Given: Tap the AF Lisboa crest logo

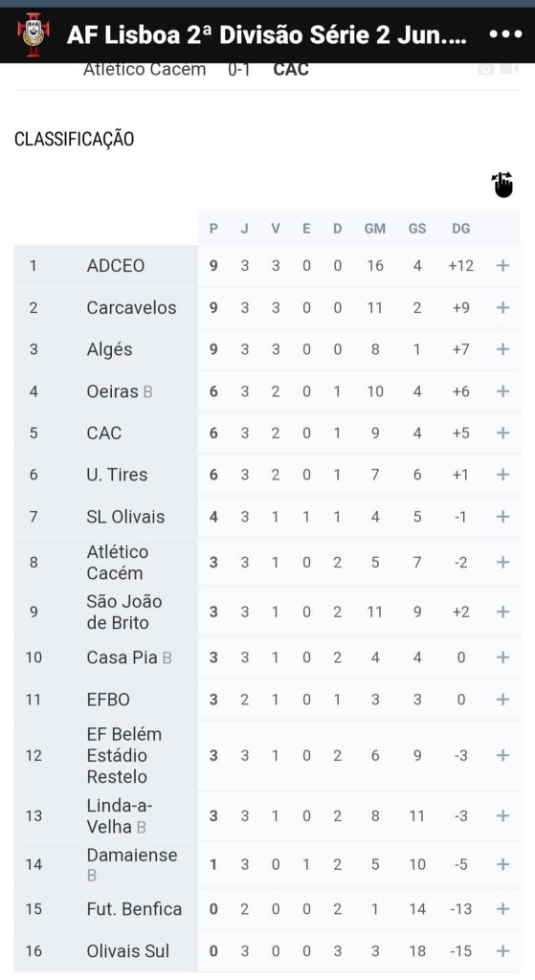Looking at the screenshot, I should pyautogui.click(x=33, y=34).
